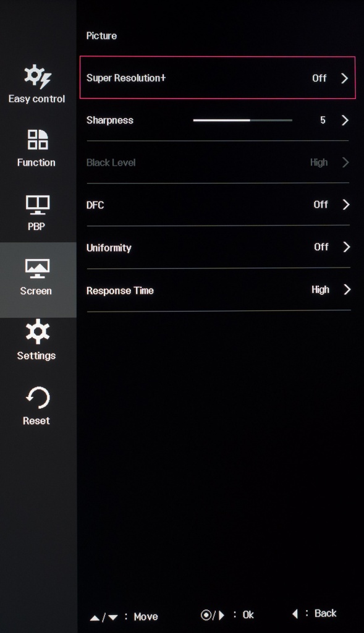Toggle the Super Resolution+ Off value
364x633 pixels.
320,78
